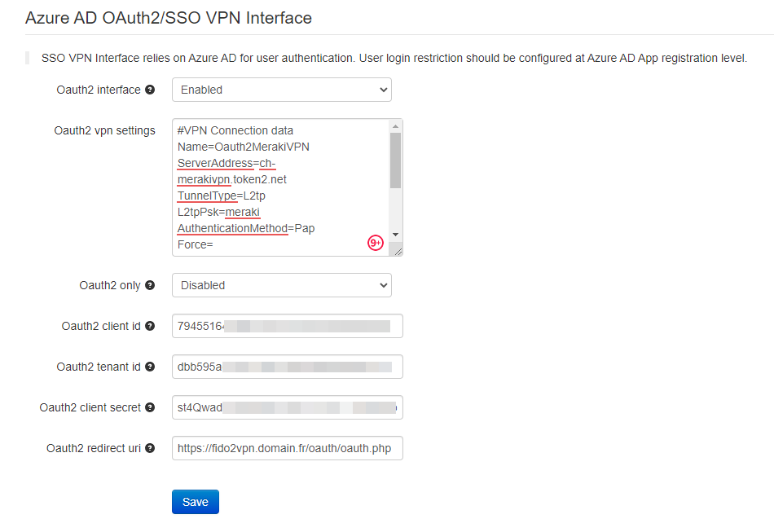Focus the Oauth2 client id field
Image resolution: width=774 pixels, height=532 pixels.
point(288,326)
